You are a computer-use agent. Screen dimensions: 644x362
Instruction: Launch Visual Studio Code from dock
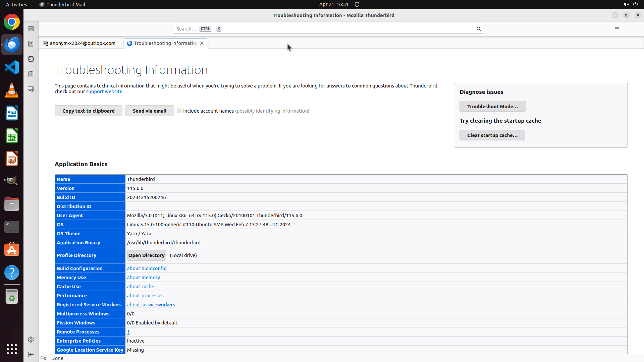(12, 67)
